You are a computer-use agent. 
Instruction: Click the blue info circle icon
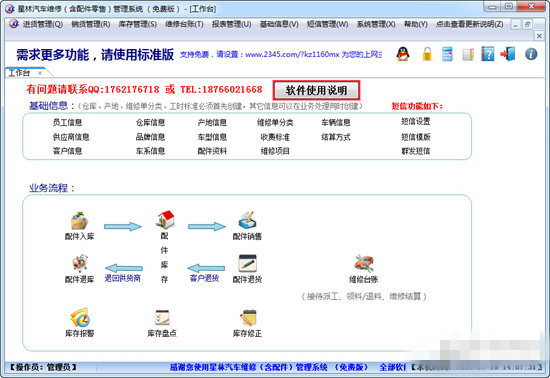pos(531,54)
